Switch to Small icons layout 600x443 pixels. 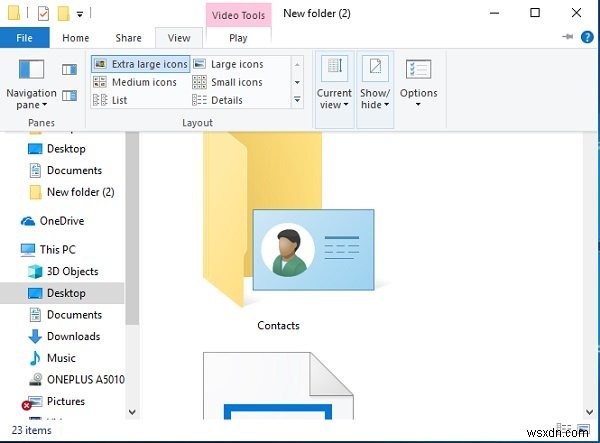(228, 82)
